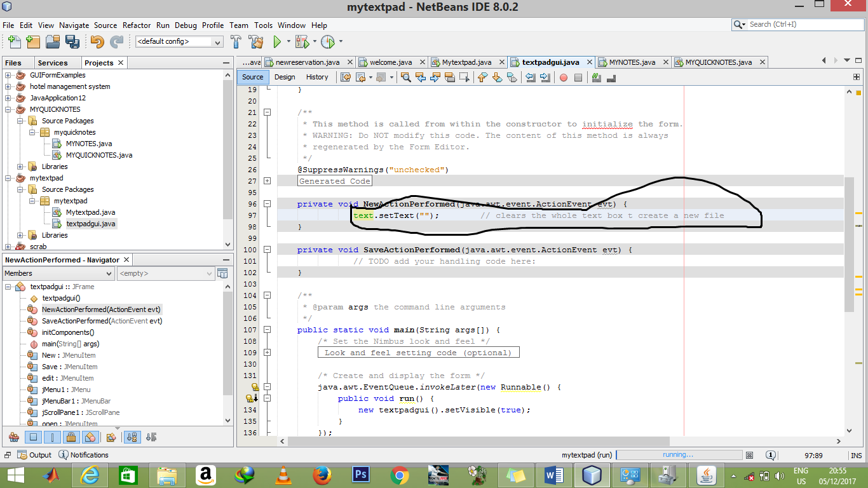This screenshot has height=488, width=868.
Task: Click the Clean and Build broom icon
Action: [x=256, y=42]
